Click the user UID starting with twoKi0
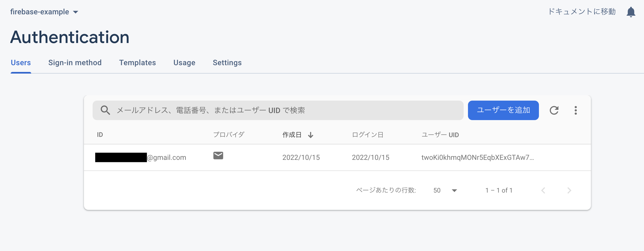 tap(477, 157)
